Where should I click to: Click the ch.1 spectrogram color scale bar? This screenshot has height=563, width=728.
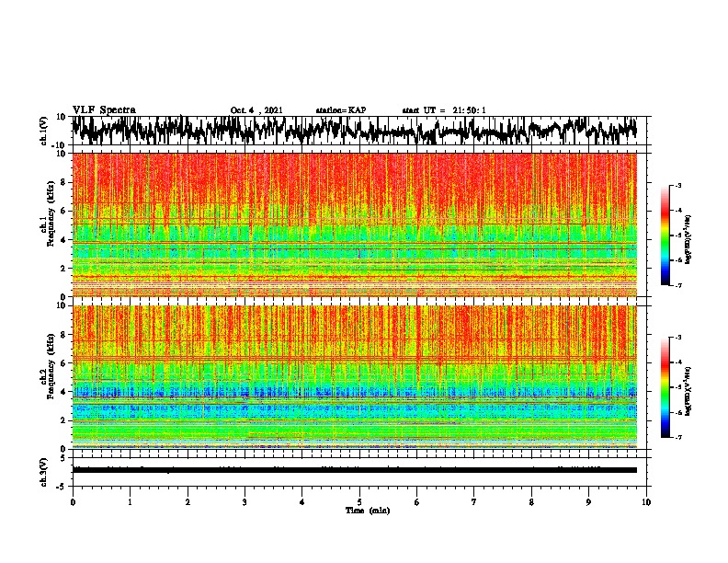click(x=665, y=236)
